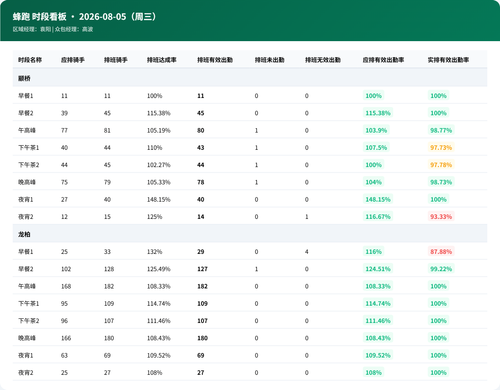Click the green 99.22% badge
This screenshot has height=390, width=500.
tap(441, 269)
